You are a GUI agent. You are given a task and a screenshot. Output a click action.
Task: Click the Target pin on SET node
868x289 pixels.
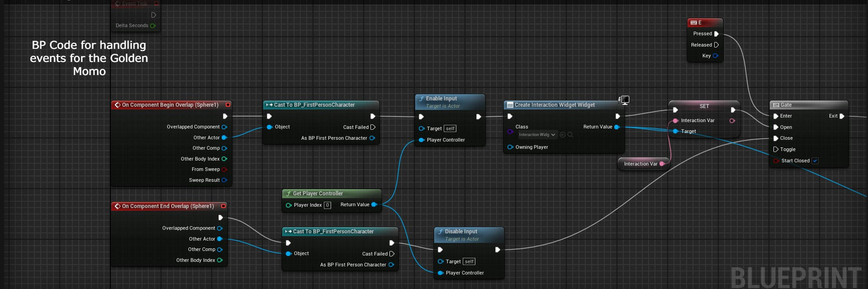675,131
